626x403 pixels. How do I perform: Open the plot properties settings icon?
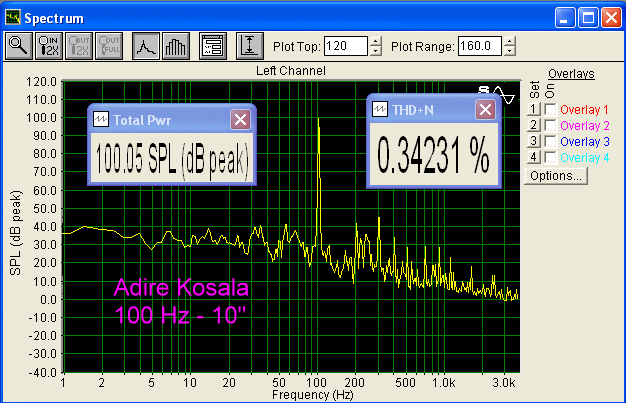(212, 45)
